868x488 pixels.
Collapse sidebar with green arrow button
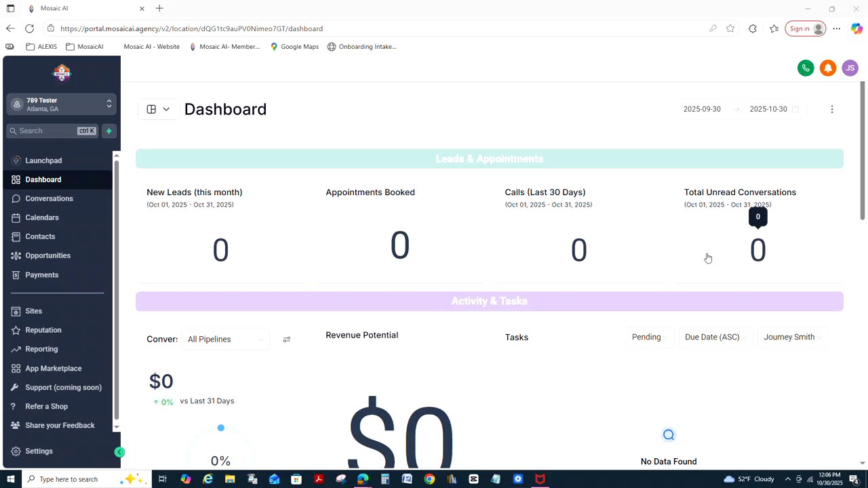pos(119,452)
